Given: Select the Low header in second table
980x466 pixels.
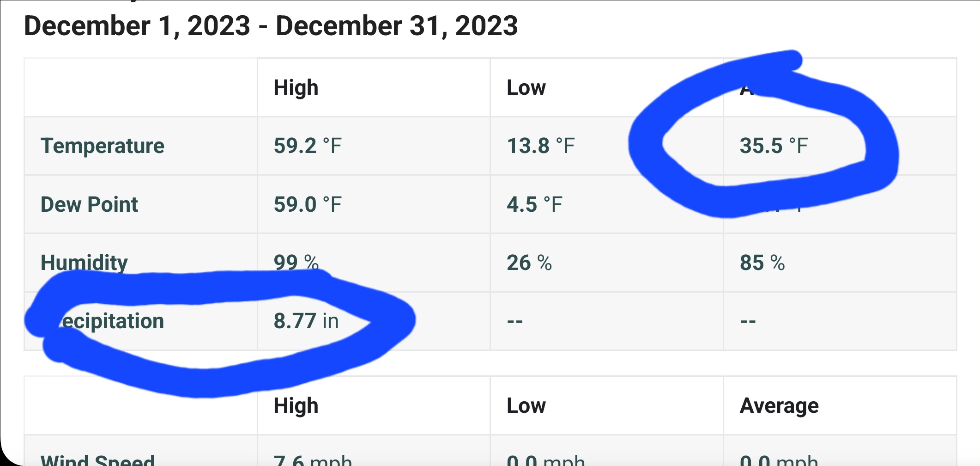Looking at the screenshot, I should pos(526,406).
